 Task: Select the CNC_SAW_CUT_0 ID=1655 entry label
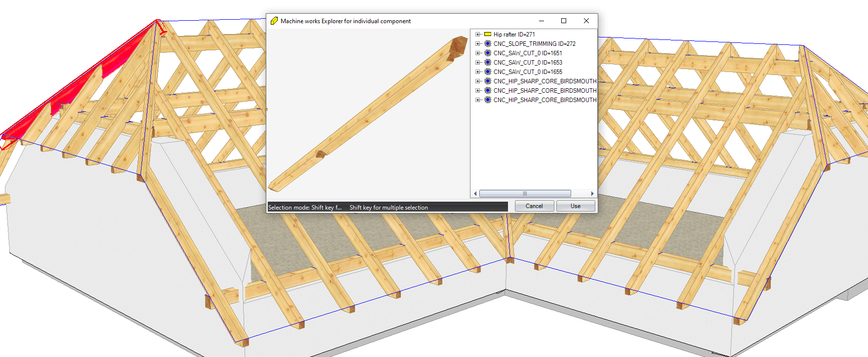click(528, 72)
